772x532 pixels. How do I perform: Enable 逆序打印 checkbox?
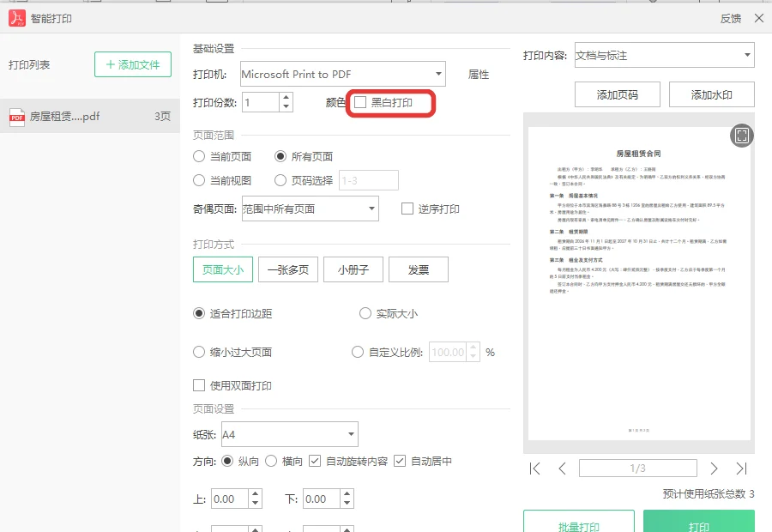407,209
